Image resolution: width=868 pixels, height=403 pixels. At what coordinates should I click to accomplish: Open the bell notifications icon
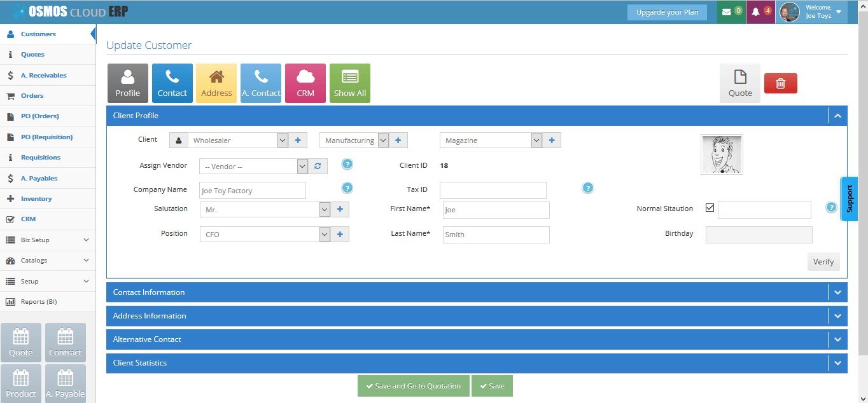[x=760, y=12]
